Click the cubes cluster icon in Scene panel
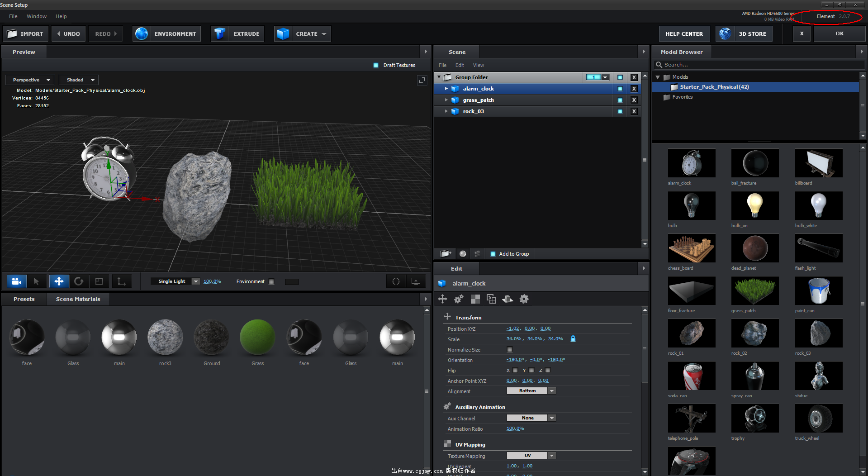The width and height of the screenshot is (868, 476). [477, 254]
